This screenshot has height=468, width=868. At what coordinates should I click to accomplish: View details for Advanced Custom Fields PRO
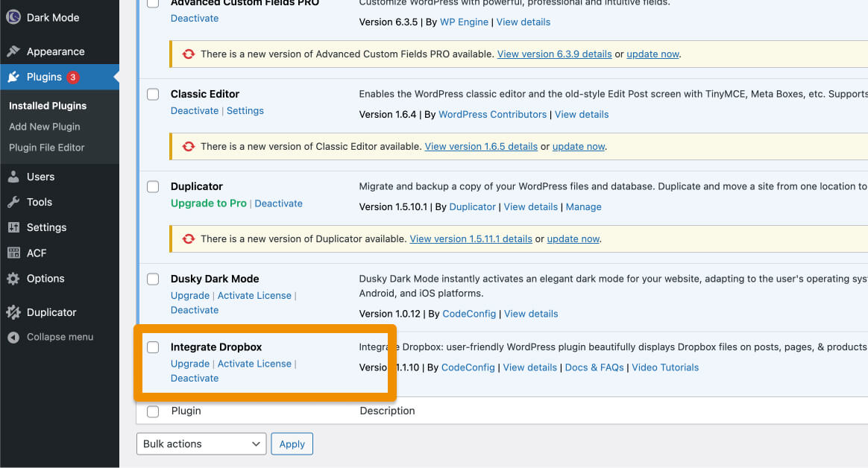[523, 22]
